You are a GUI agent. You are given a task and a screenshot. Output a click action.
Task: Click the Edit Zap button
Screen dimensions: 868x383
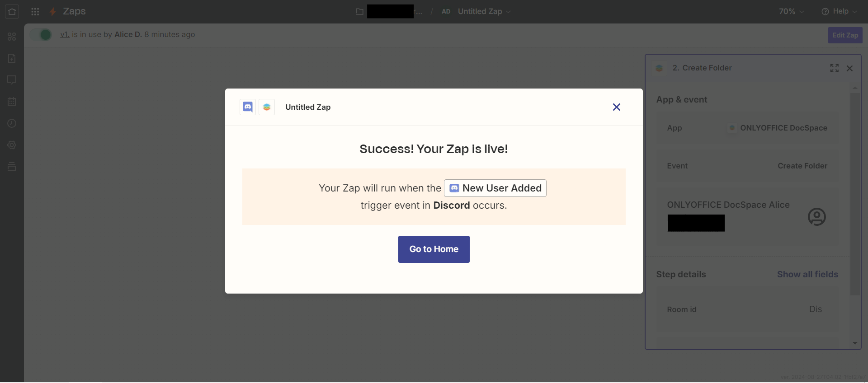pyautogui.click(x=845, y=35)
